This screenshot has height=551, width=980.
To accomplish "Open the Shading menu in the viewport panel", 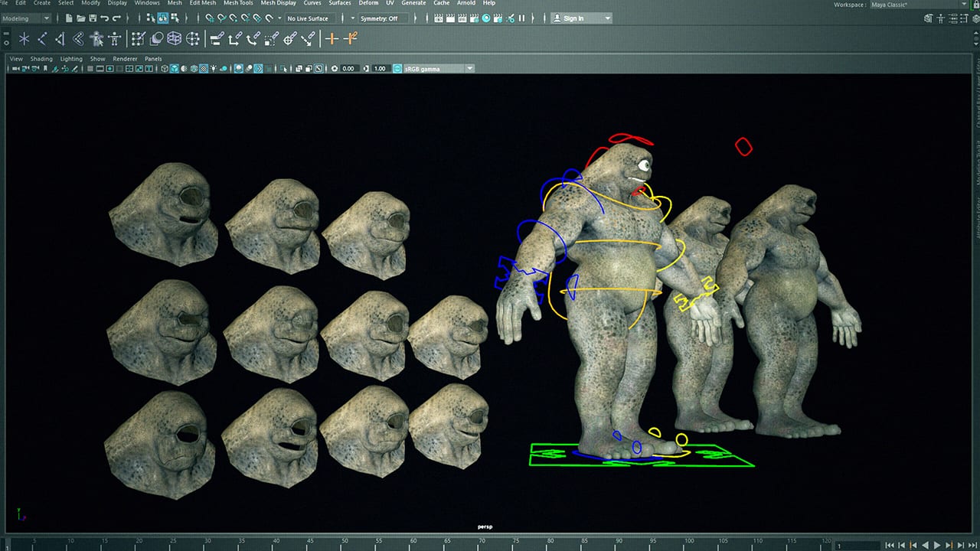I will [x=41, y=58].
